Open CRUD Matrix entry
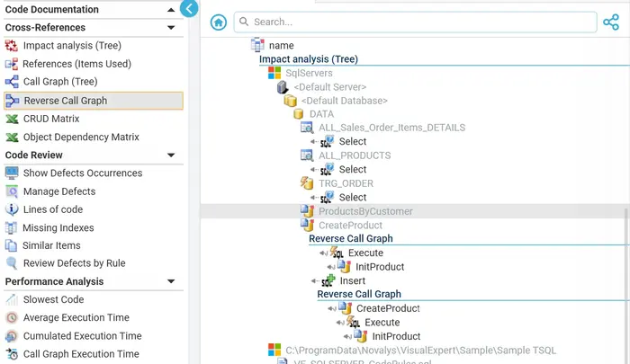Viewport: 630px width, 364px height. tap(51, 119)
